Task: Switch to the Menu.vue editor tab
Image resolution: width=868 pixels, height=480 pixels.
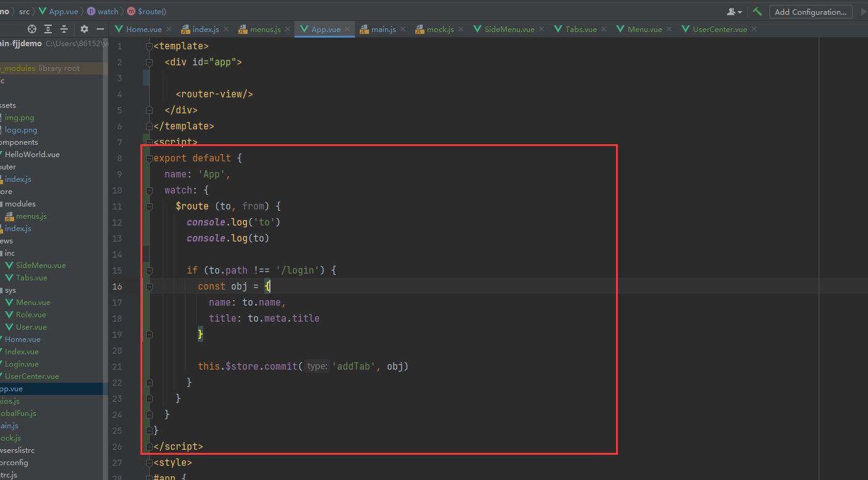Action: coord(645,29)
